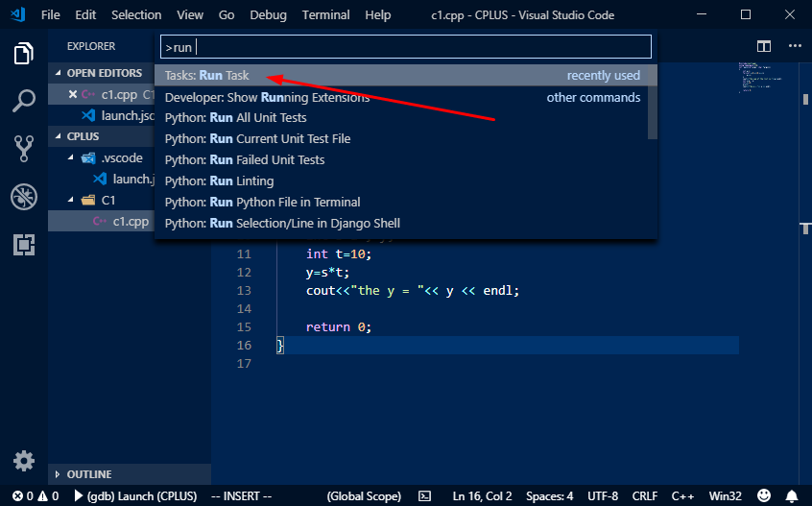Open the Go menu
The image size is (812, 506).
click(227, 15)
